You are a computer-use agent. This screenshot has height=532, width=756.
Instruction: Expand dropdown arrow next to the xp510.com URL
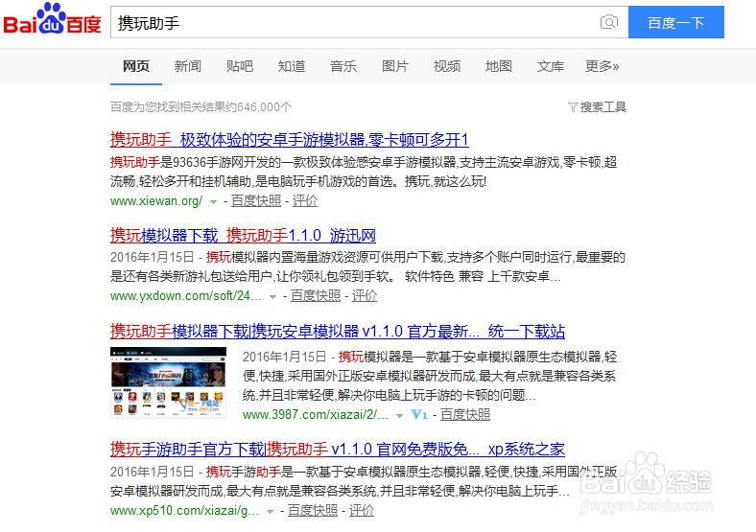pyautogui.click(x=270, y=512)
